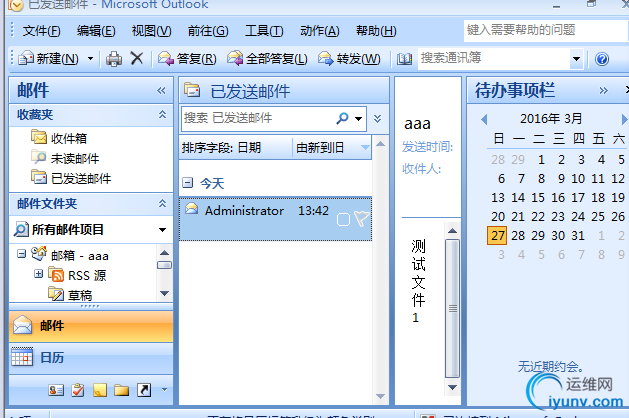Click Reply All 全部答复(L)

[x=267, y=59]
